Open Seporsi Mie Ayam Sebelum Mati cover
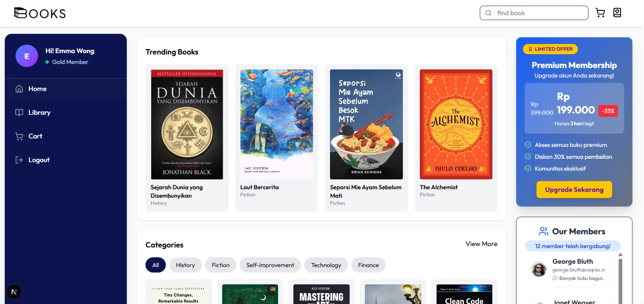Screen dimensions: 644x304 pyautogui.click(x=366, y=124)
